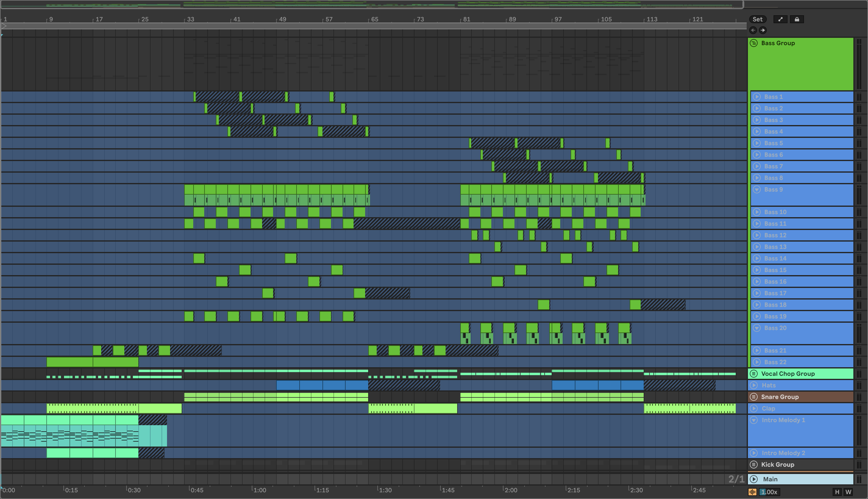Jump to the previous locator arrow

(x=753, y=30)
